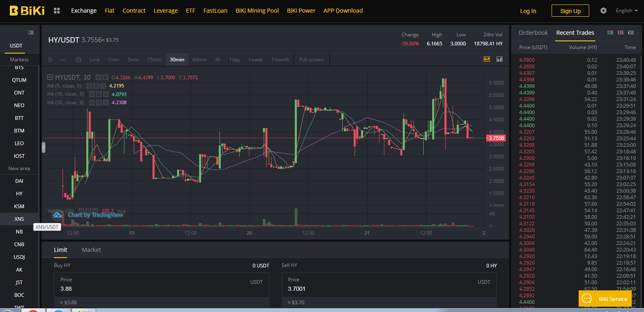Open the English language dropdown
The width and height of the screenshot is (644, 312).
pos(627,11)
